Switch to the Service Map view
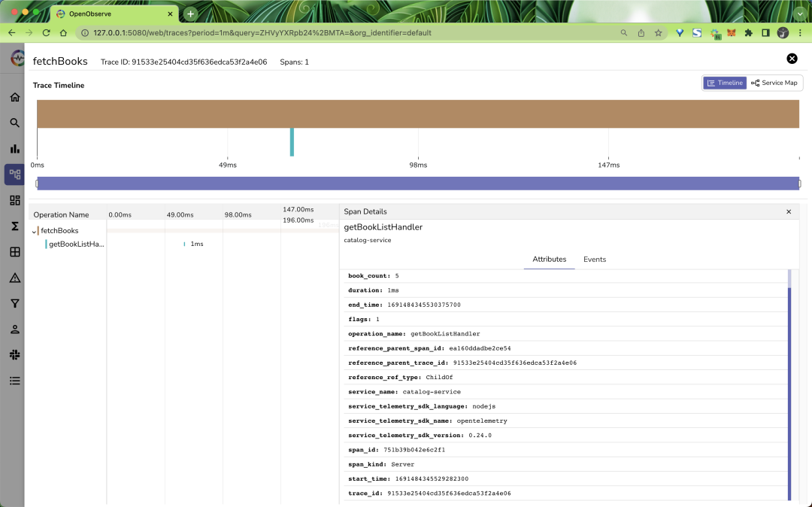812x507 pixels. 774,83
